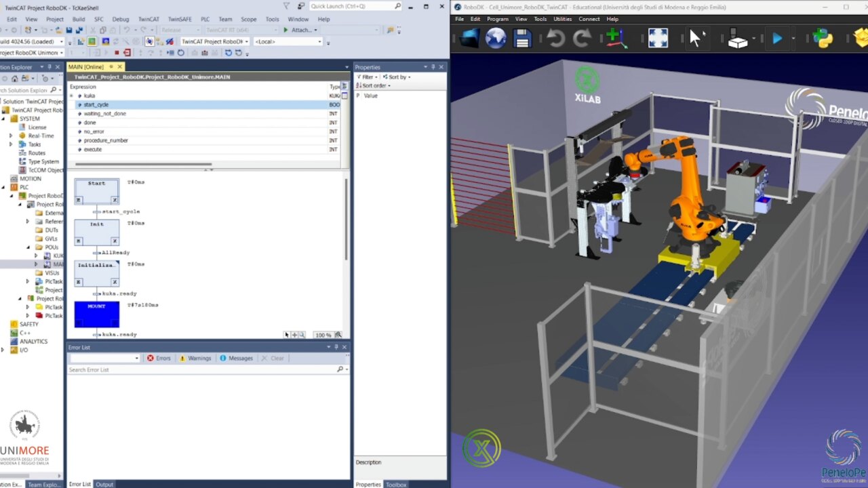Save the RoboDK station with floppy icon
Viewport: 868px width, 488px height.
(522, 39)
